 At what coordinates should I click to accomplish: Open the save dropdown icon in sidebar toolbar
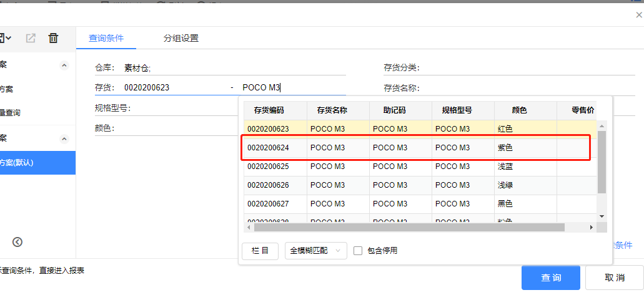click(6, 38)
